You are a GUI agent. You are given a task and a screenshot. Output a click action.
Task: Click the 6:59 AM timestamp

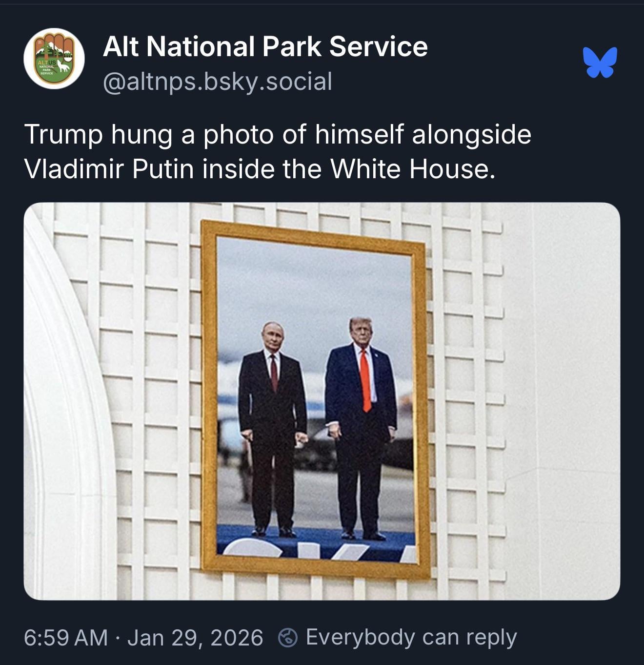click(66, 638)
